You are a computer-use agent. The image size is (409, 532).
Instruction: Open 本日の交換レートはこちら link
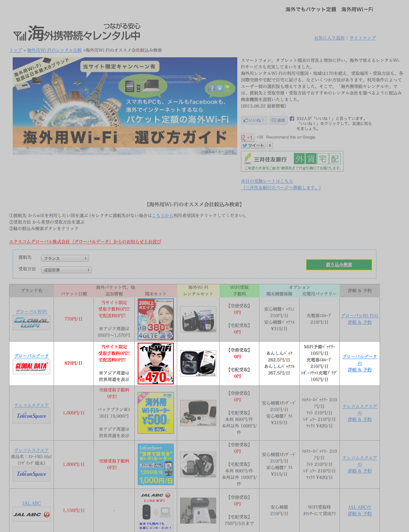[267, 181]
